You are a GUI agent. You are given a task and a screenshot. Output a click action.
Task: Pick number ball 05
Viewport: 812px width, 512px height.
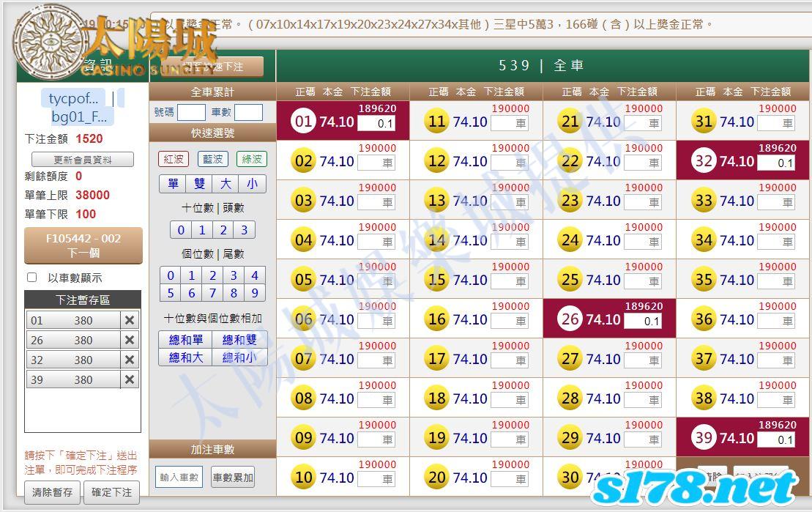(x=303, y=280)
